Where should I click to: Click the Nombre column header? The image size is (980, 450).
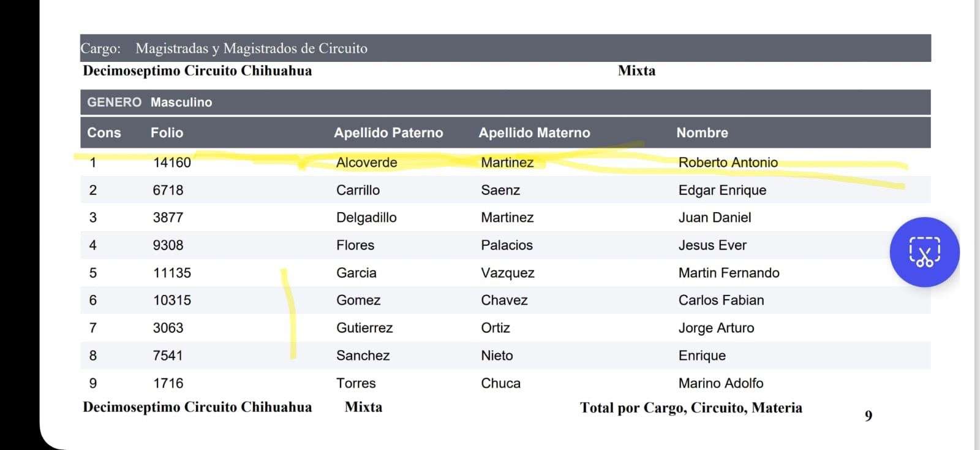tap(702, 133)
